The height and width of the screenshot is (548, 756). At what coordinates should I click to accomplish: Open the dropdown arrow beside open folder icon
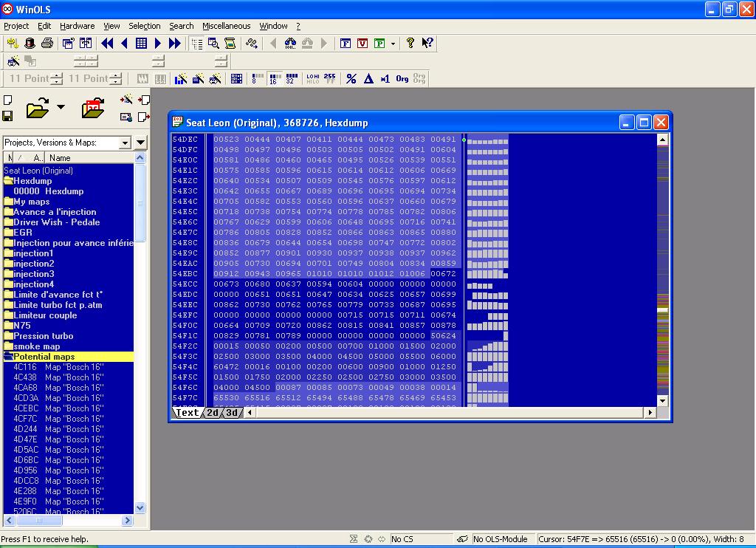(61, 106)
